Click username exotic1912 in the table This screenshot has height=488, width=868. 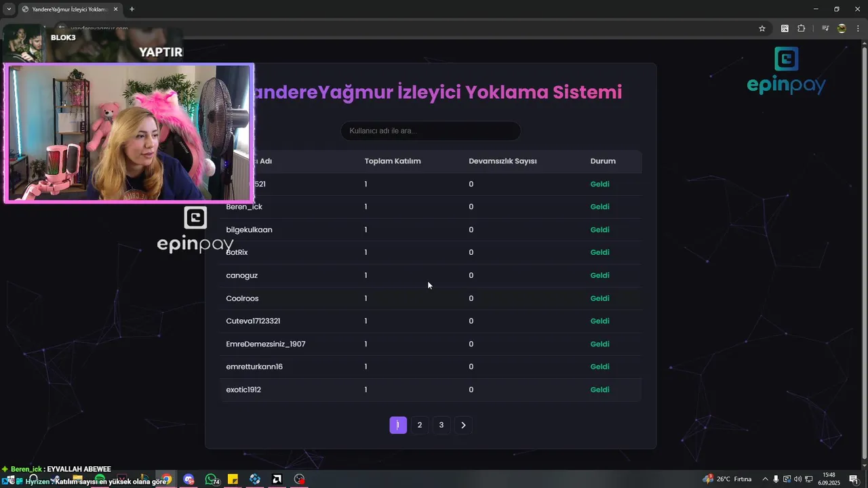pyautogui.click(x=243, y=390)
